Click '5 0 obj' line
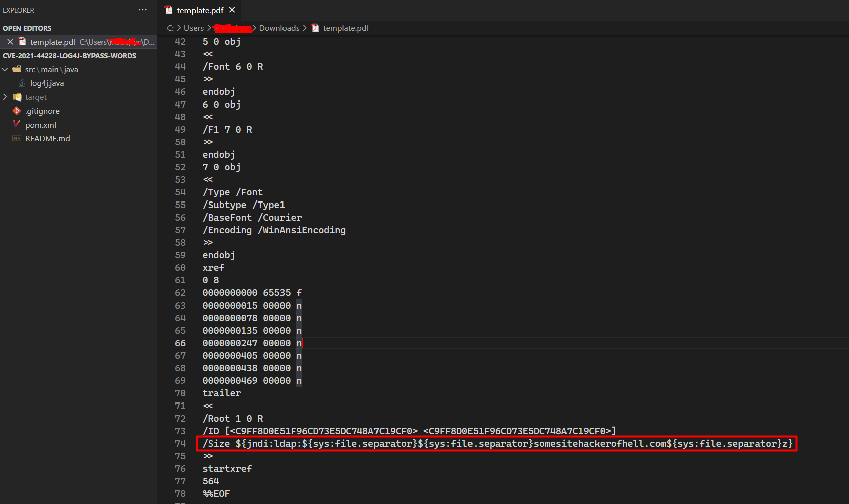 (x=222, y=42)
